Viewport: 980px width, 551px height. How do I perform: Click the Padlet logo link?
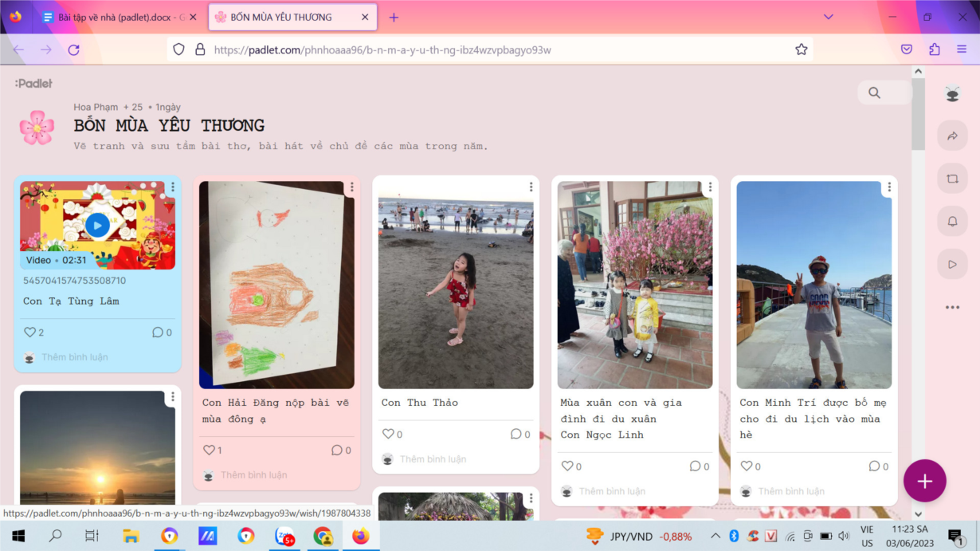tap(33, 83)
